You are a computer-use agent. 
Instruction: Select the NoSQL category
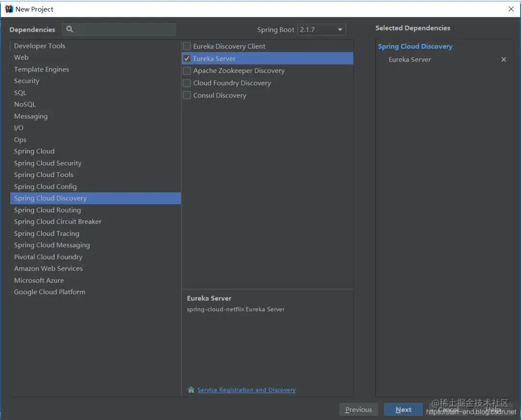tap(96, 104)
